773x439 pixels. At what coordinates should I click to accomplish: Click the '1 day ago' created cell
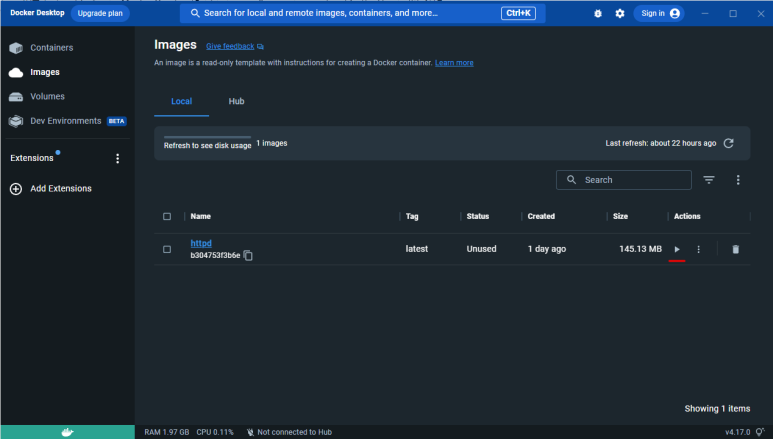pos(547,249)
